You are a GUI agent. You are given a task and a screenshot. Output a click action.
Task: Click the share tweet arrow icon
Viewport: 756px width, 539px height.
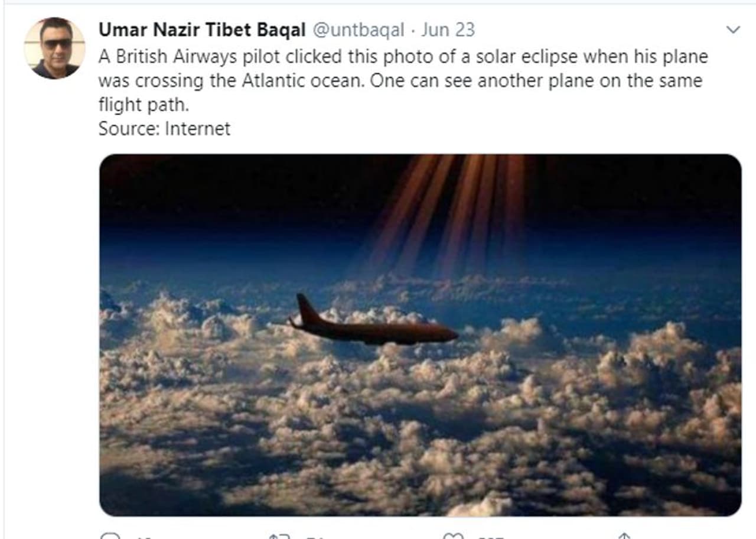point(624,537)
